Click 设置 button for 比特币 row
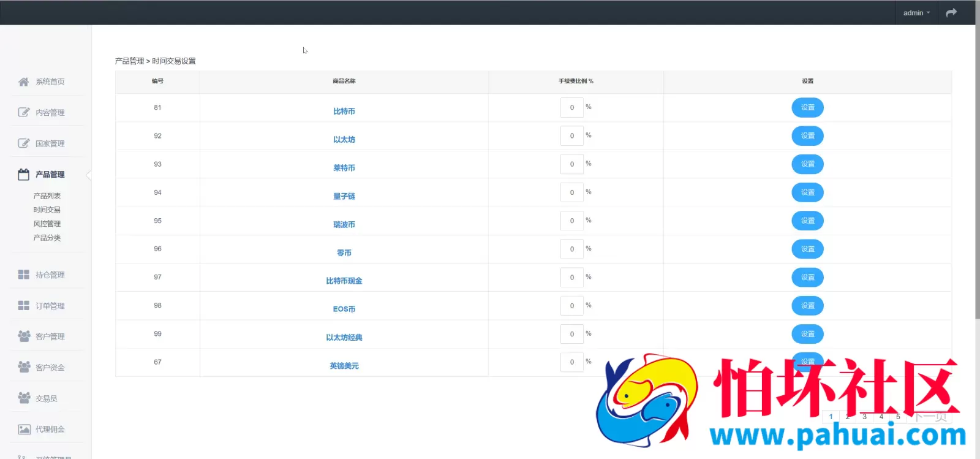This screenshot has height=459, width=980. coord(807,107)
